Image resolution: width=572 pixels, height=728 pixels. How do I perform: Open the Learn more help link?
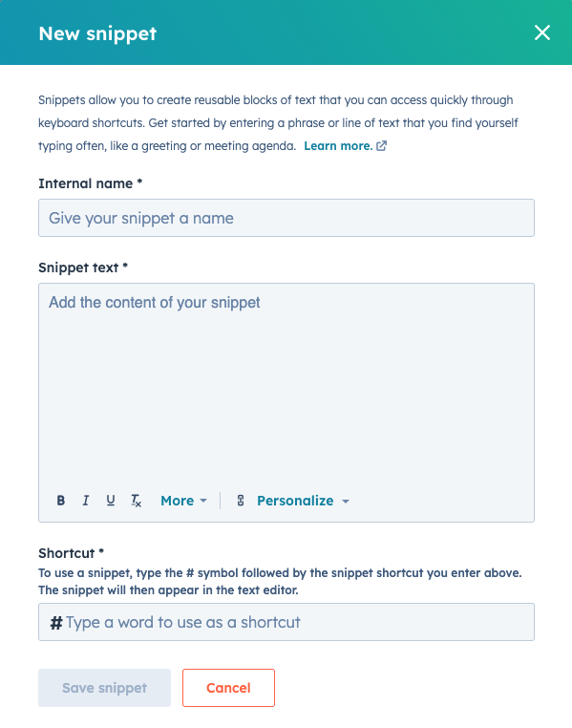pyautogui.click(x=338, y=146)
